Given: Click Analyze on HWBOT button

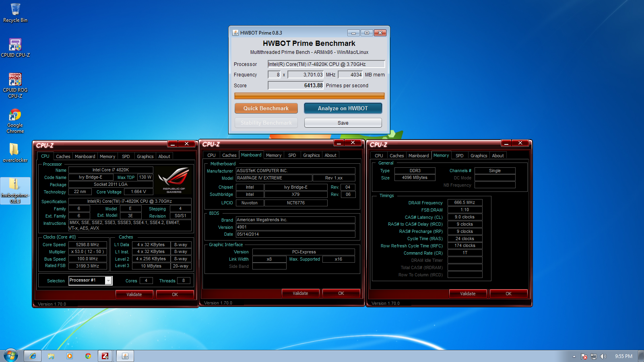Looking at the screenshot, I should (x=343, y=108).
